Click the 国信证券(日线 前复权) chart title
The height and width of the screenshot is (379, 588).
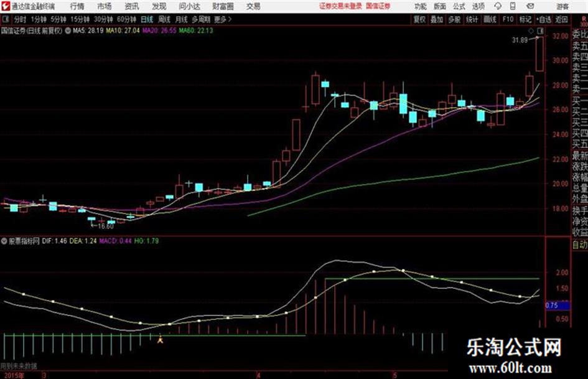coord(32,30)
